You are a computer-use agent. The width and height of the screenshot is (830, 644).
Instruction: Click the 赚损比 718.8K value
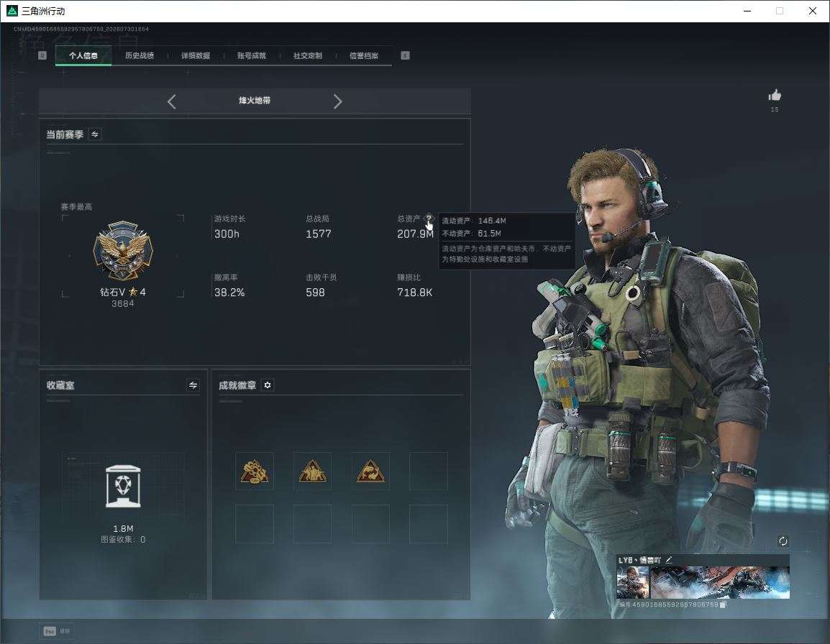point(414,293)
